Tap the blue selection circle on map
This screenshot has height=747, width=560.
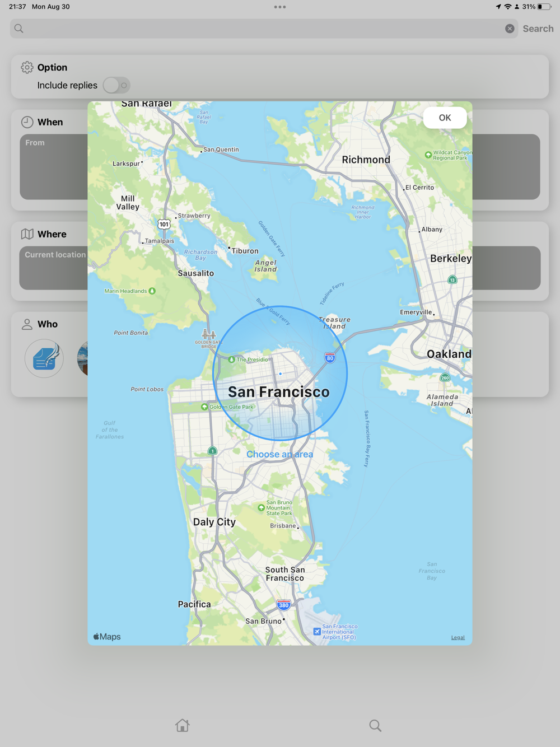280,373
